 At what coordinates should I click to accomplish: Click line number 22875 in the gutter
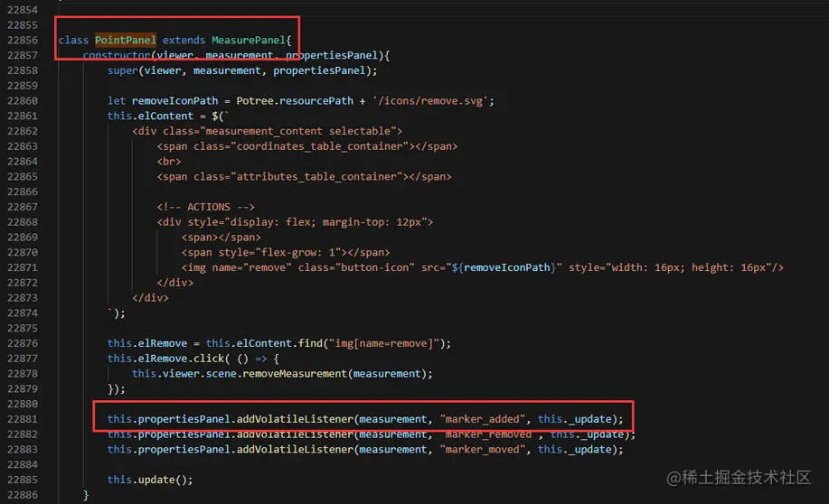(23, 328)
